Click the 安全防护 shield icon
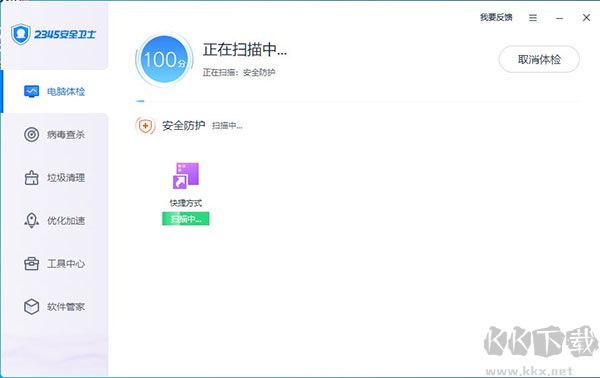Viewport: 600px width, 378px height. 145,125
